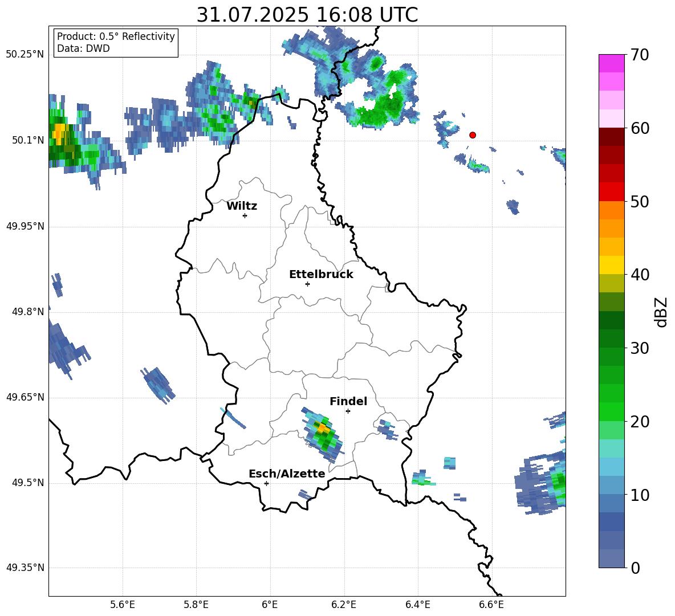Screen dimensions: 675x616
Task: Click the 49.95°N latitude label
Action: (x=25, y=226)
